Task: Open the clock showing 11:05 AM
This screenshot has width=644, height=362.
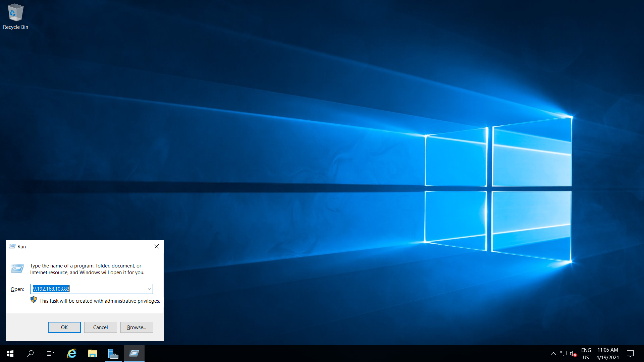Action: (x=607, y=354)
